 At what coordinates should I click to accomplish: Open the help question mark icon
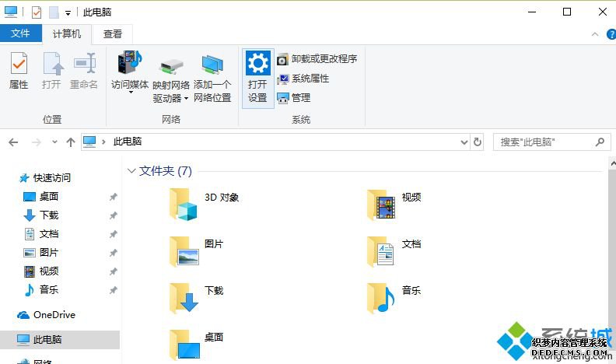click(x=611, y=34)
